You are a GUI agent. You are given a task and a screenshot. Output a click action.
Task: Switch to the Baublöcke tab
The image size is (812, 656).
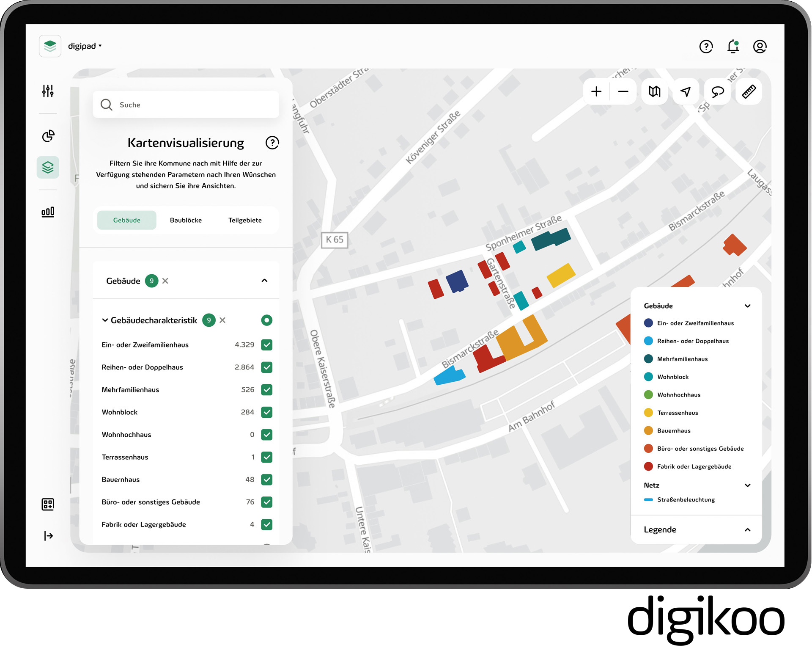tap(186, 220)
